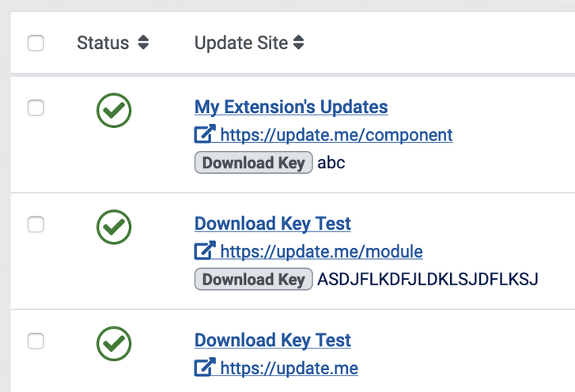Visit https://update.me/module URL link

pyautogui.click(x=322, y=251)
